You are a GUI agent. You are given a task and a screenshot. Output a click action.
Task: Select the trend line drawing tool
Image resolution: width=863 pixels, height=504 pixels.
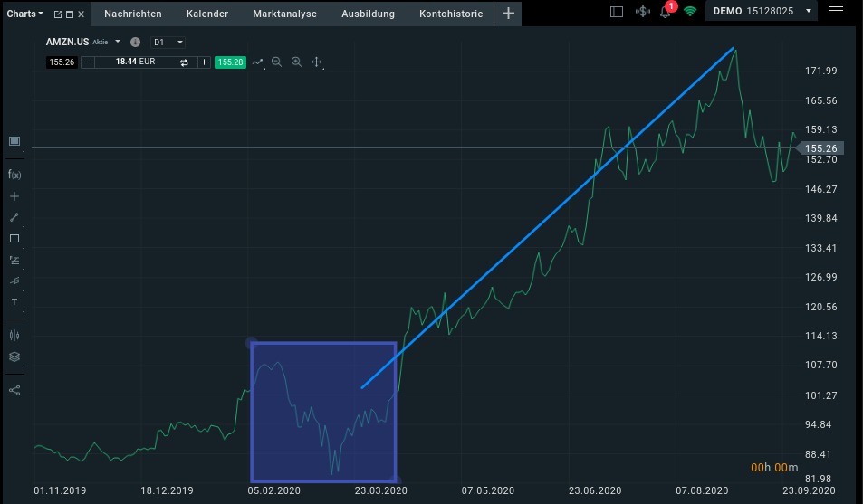[14, 218]
